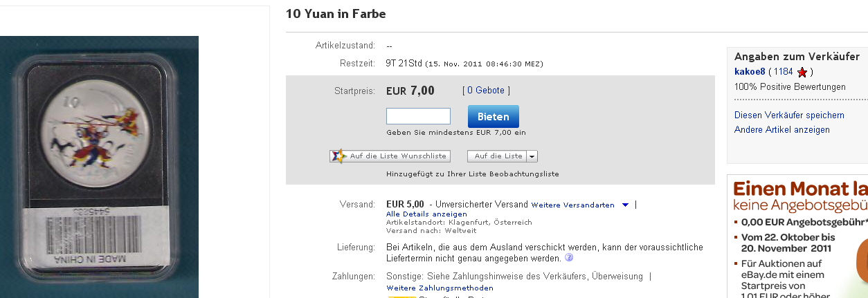Open the 1184 feedback score link
Screen dimensions: 868x298
(x=783, y=72)
